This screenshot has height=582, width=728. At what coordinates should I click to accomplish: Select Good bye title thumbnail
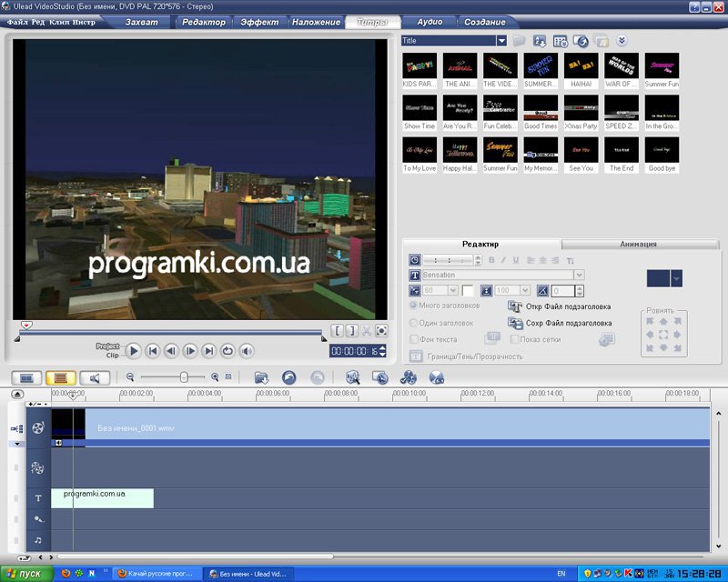(x=662, y=155)
